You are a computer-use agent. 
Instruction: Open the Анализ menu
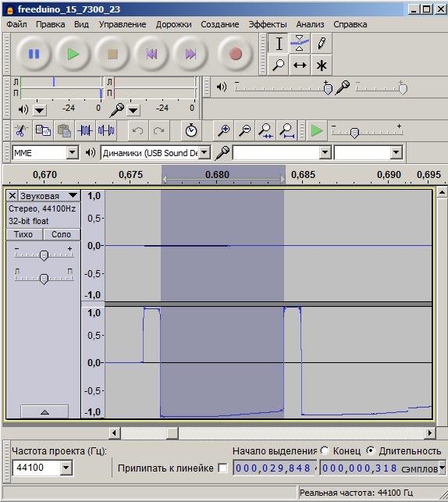[x=310, y=24]
